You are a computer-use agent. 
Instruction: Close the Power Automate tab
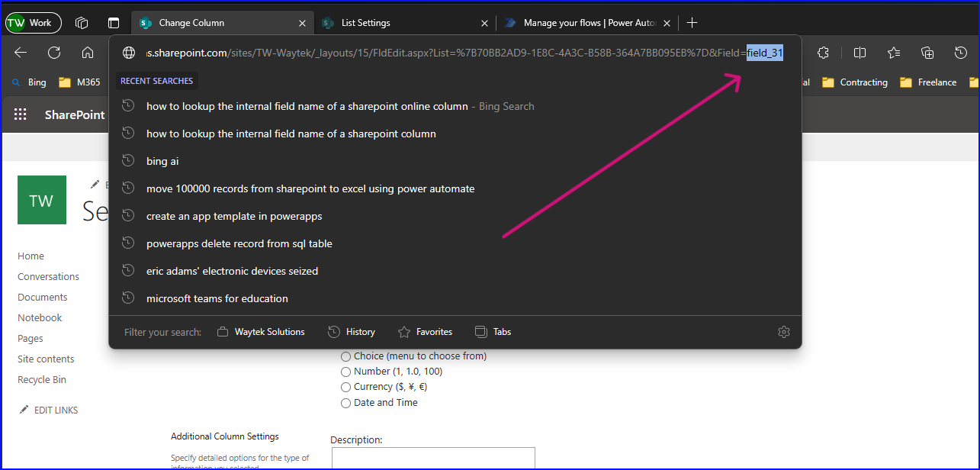tap(667, 23)
